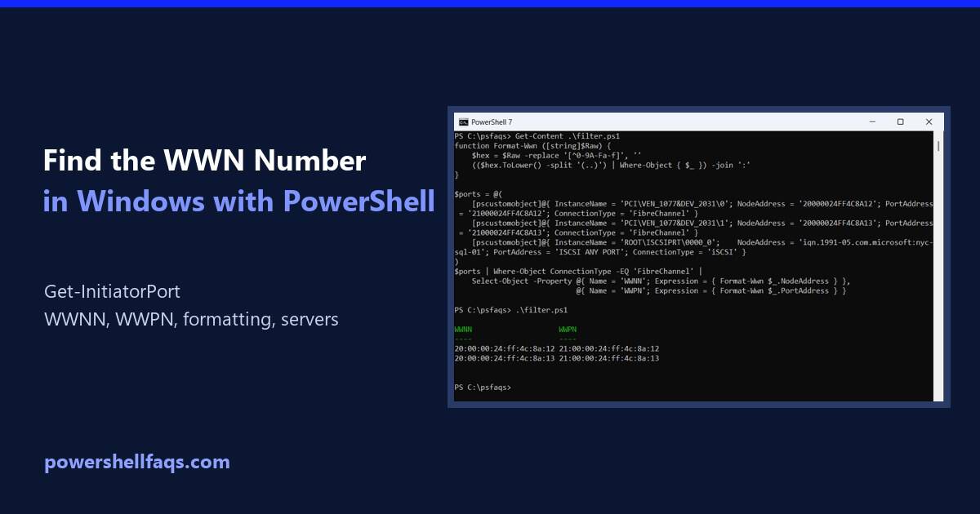Click the '$ports = @(' line
This screenshot has height=514, width=980.
point(477,193)
